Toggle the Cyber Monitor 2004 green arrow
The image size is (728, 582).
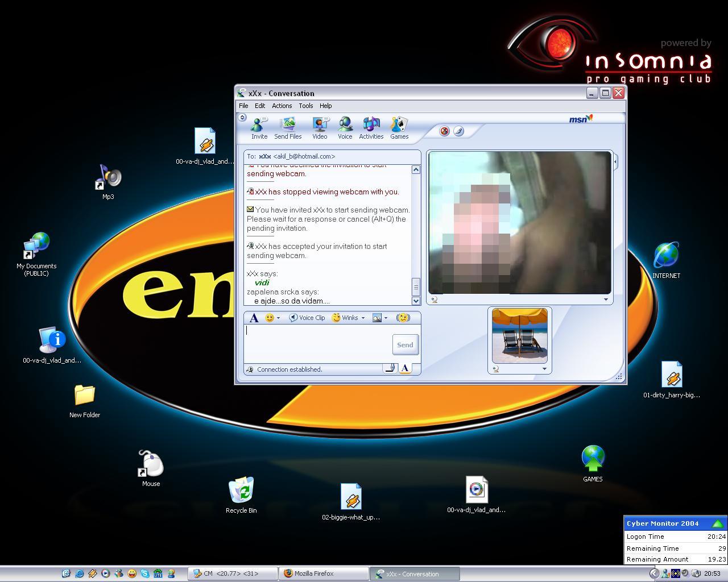[x=717, y=523]
